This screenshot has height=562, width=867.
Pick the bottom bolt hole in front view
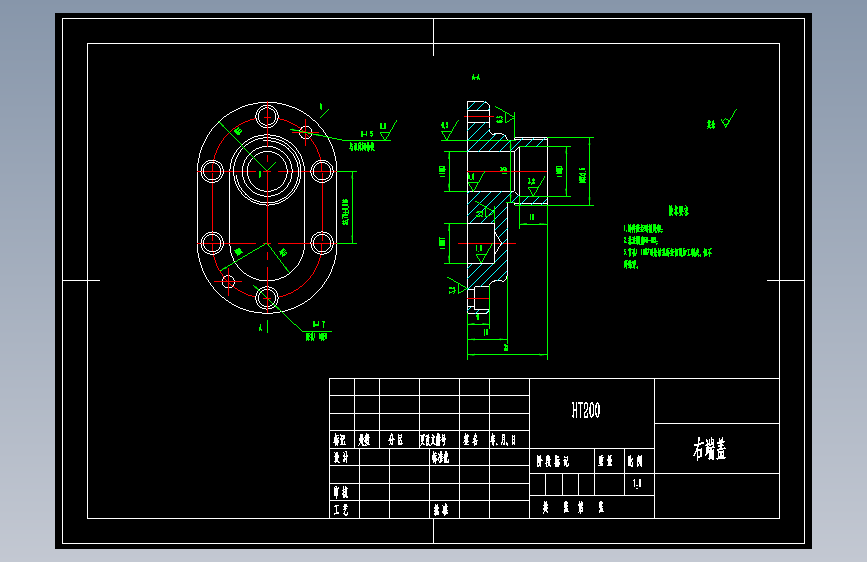pos(267,298)
